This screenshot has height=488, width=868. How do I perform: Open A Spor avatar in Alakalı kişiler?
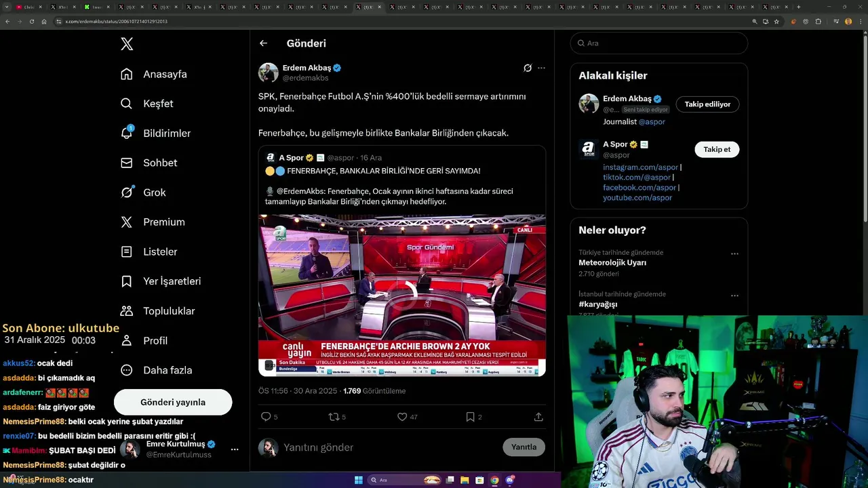(x=589, y=149)
